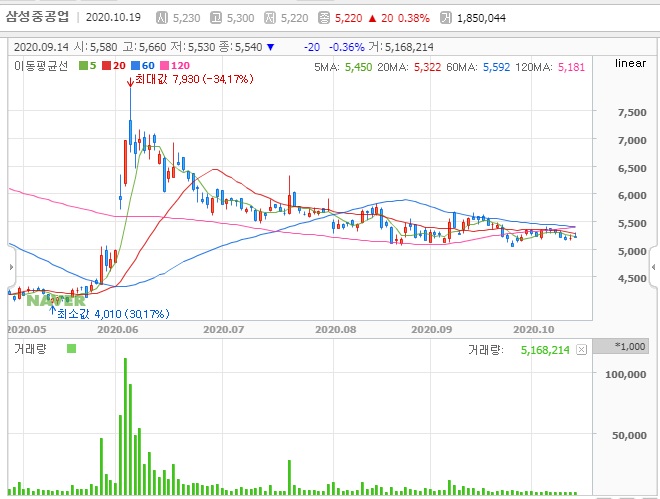Click the header volume value 1,850,044
Viewport: 660px width, 499px height.
481,18
